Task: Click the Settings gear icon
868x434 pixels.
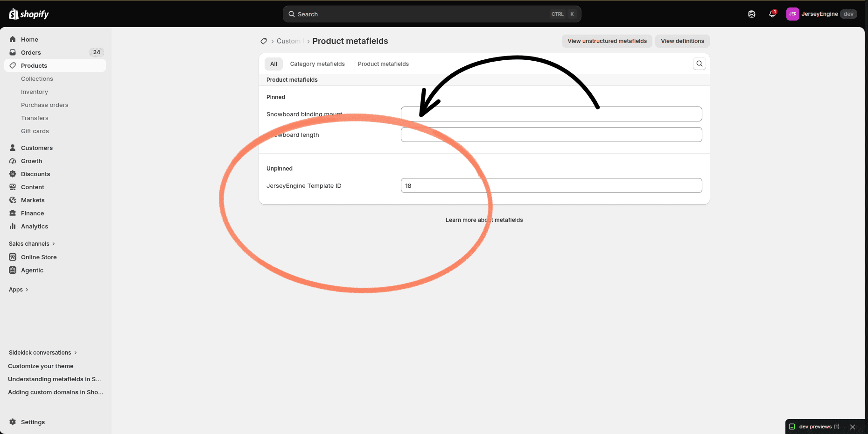Action: coord(13,422)
